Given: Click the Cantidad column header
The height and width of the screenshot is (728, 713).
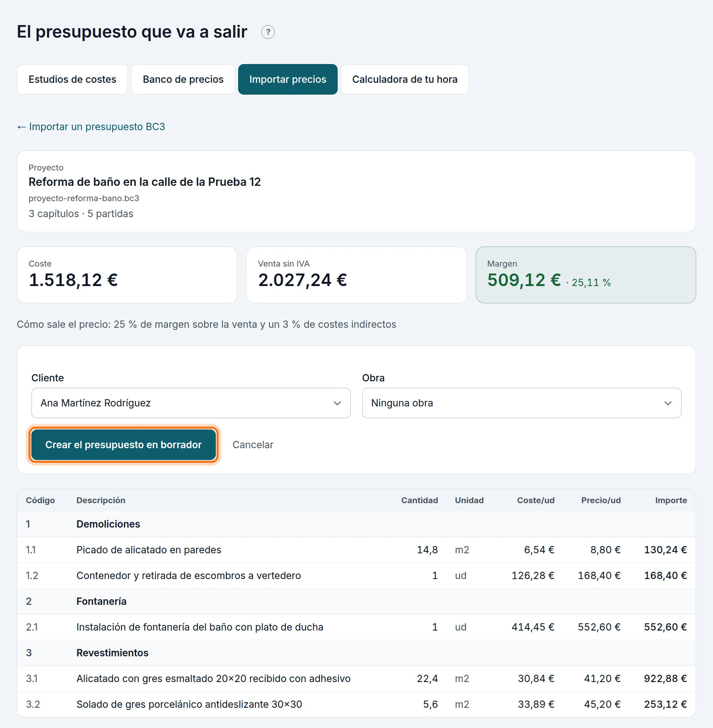Looking at the screenshot, I should 420,500.
